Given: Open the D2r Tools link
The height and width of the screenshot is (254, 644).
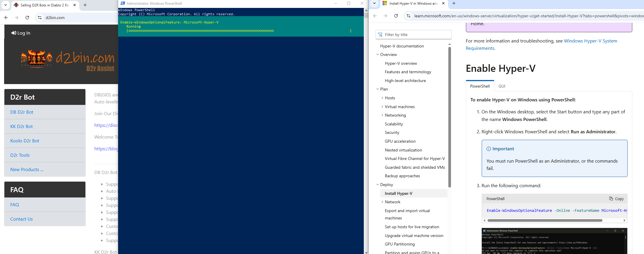Looking at the screenshot, I should click(20, 155).
